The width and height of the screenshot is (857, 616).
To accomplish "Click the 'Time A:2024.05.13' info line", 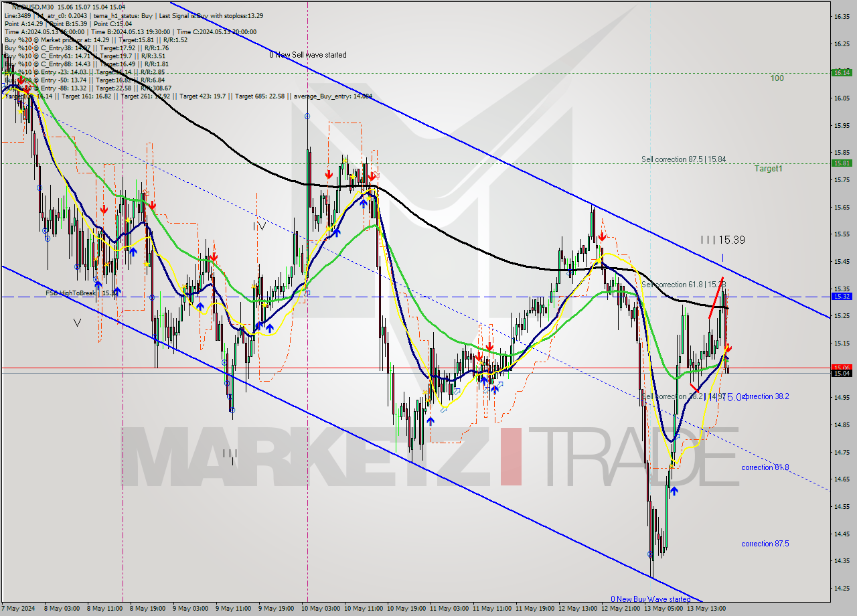I will (x=44, y=31).
